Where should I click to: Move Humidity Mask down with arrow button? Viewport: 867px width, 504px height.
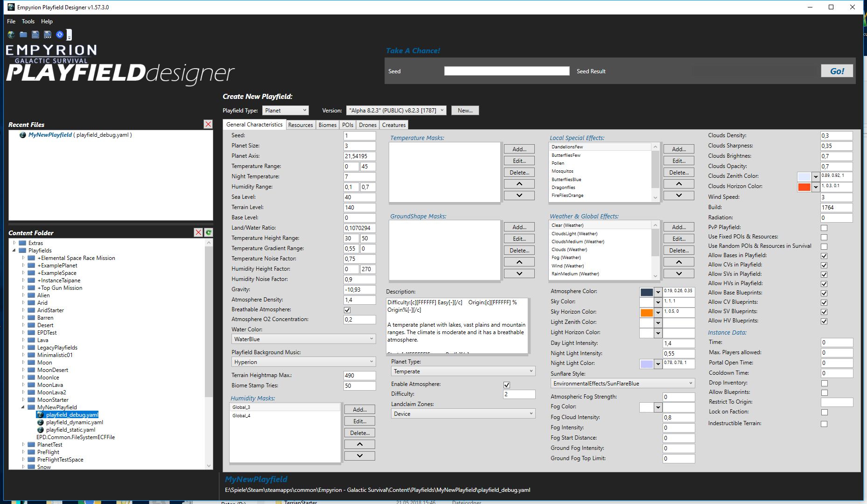click(x=360, y=456)
